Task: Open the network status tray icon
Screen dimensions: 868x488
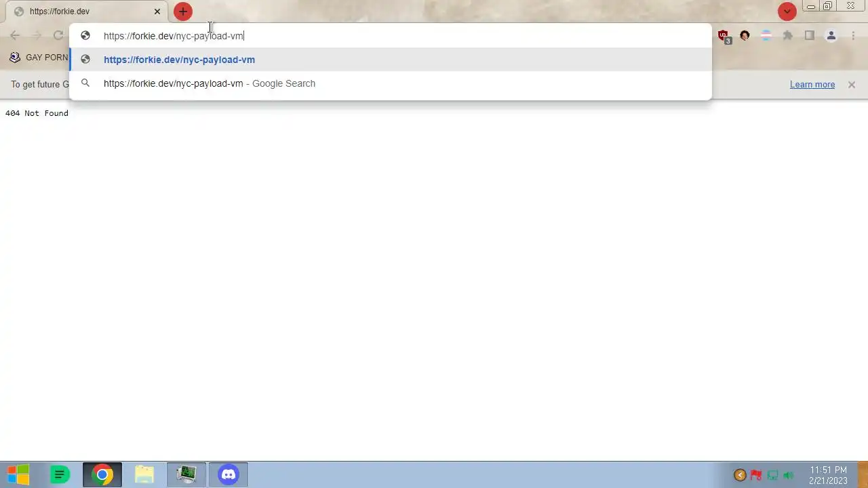Action: 772,475
